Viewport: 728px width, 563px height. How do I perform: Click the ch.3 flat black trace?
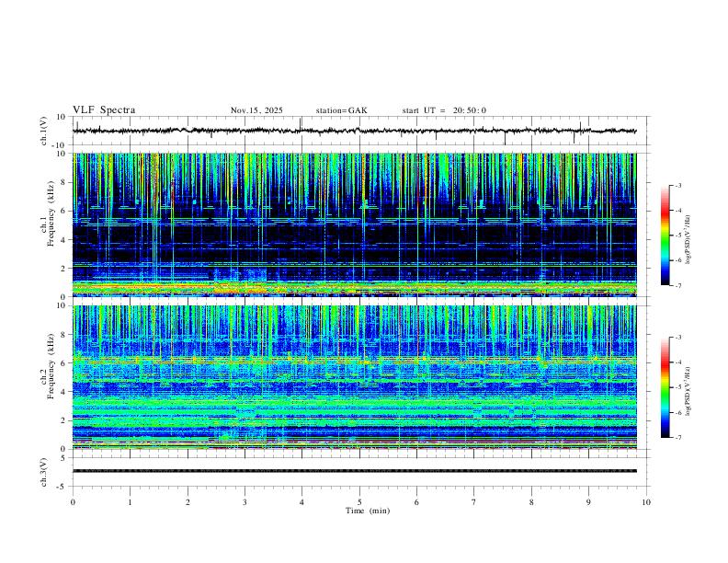[x=354, y=471]
